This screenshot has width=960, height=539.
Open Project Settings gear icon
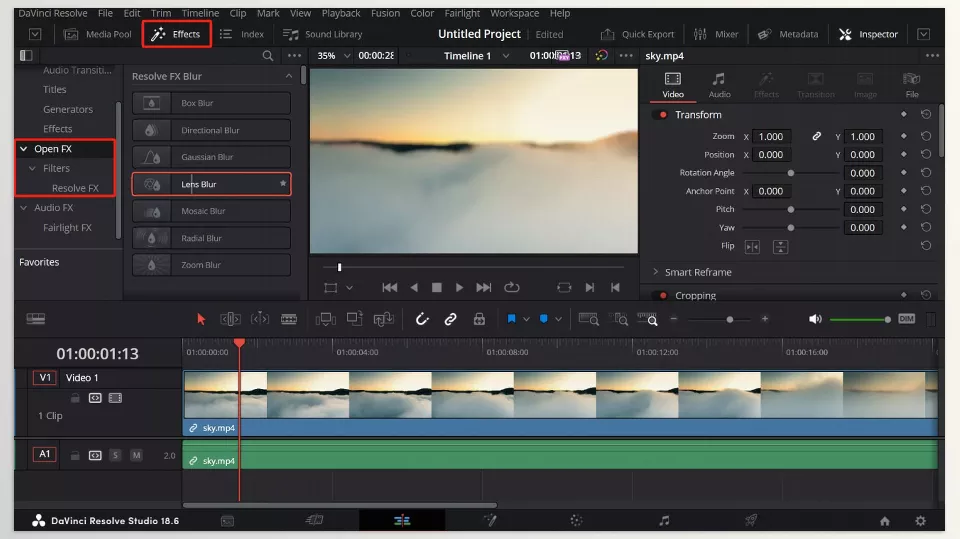920,521
